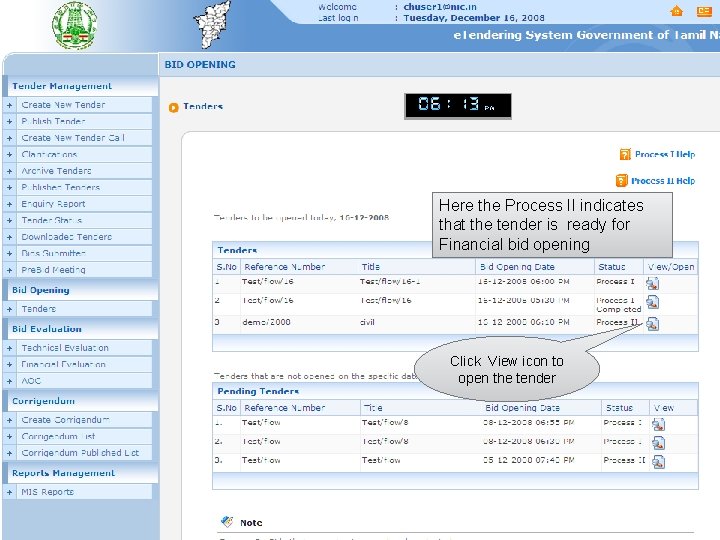The image size is (720, 540).
Task: Open Technical Evaluation menu item
Action: pyautogui.click(x=65, y=348)
